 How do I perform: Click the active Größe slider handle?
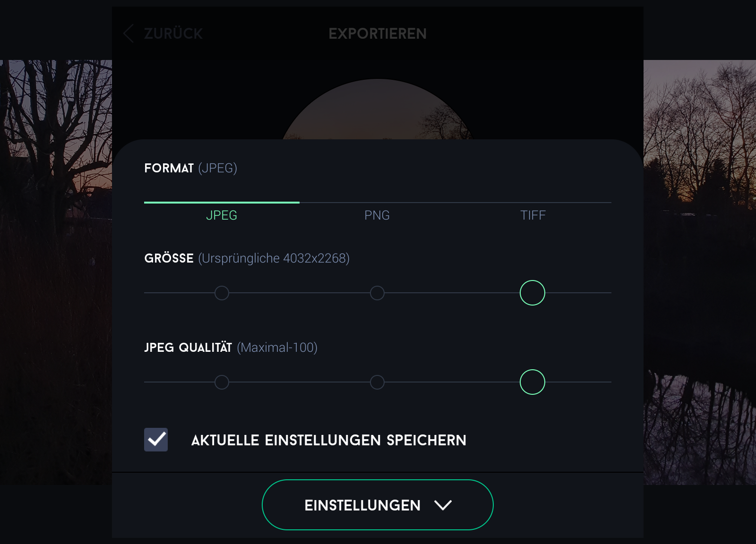[x=533, y=293]
